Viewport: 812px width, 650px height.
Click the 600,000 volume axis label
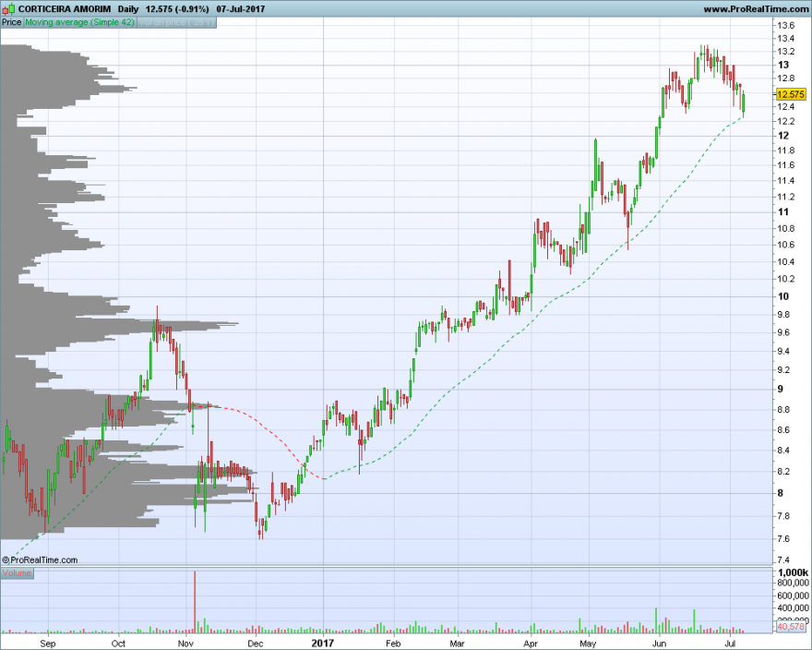coord(794,596)
